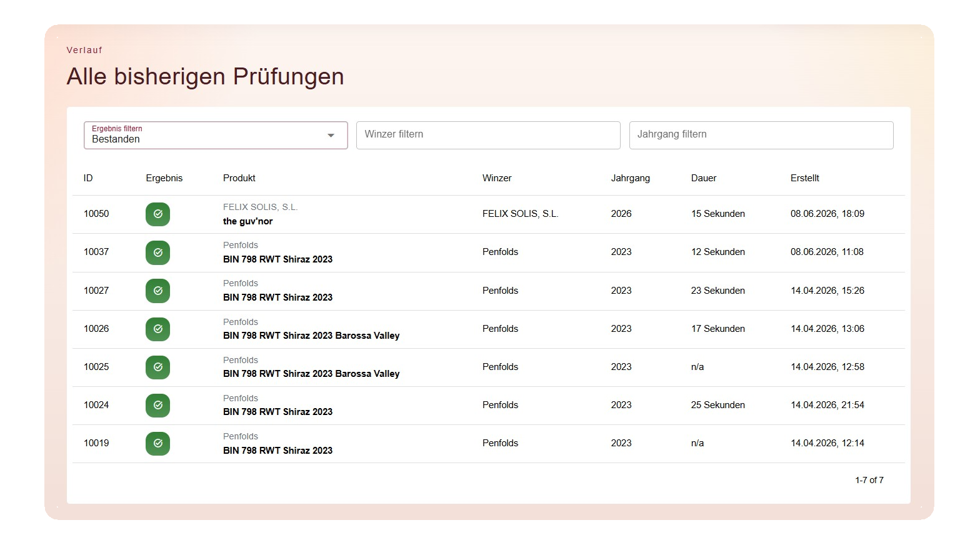Select ID cell 10024
Screen dimensions: 980x545
tap(96, 405)
